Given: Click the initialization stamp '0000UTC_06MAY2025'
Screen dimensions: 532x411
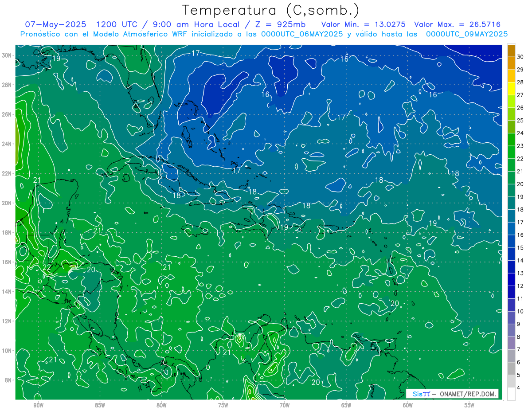Looking at the screenshot, I should [302, 34].
